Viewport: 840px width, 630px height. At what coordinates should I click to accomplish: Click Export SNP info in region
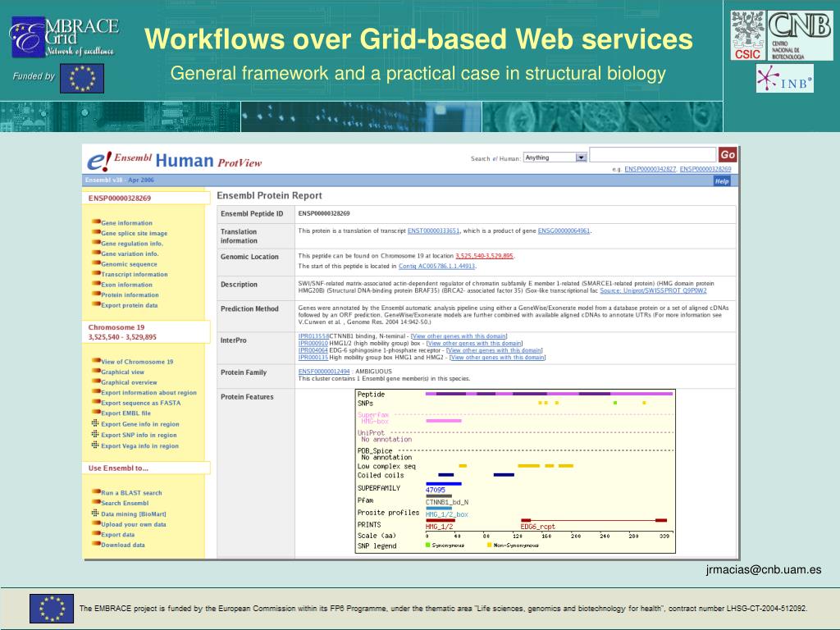click(139, 436)
